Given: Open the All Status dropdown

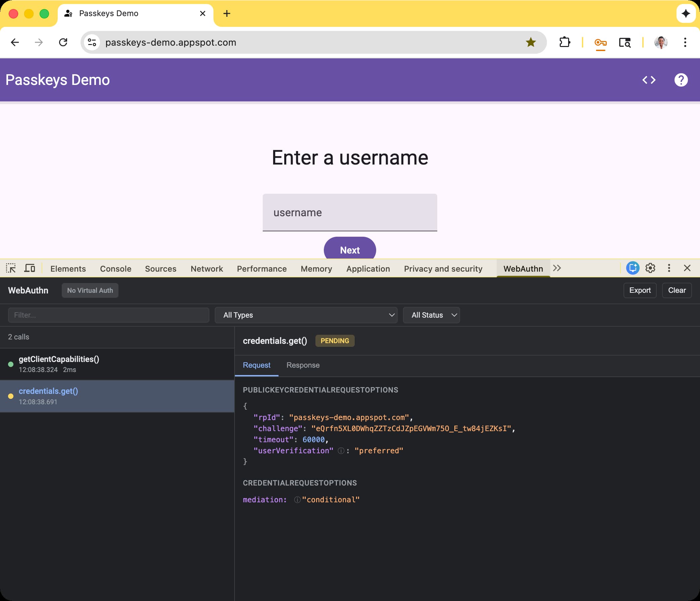Looking at the screenshot, I should coord(432,315).
